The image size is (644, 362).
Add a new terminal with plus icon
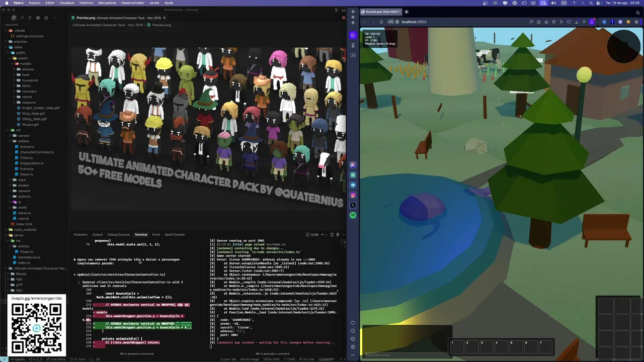click(323, 235)
